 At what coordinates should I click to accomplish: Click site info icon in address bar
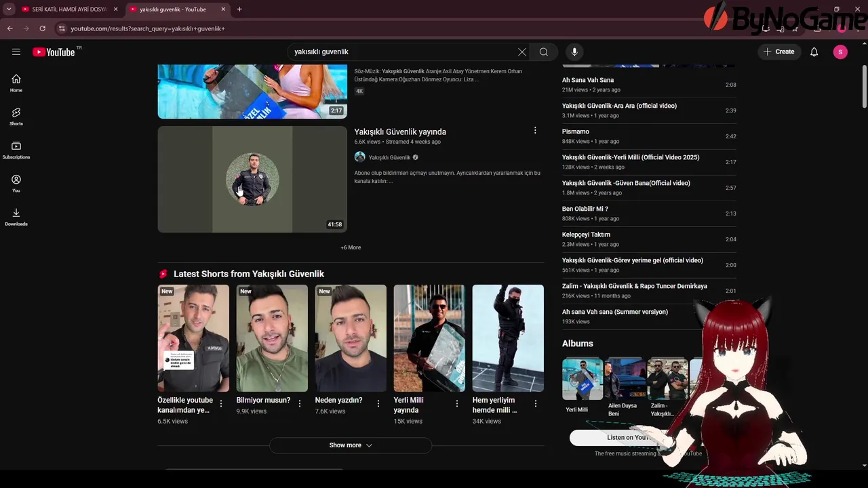[x=62, y=28]
